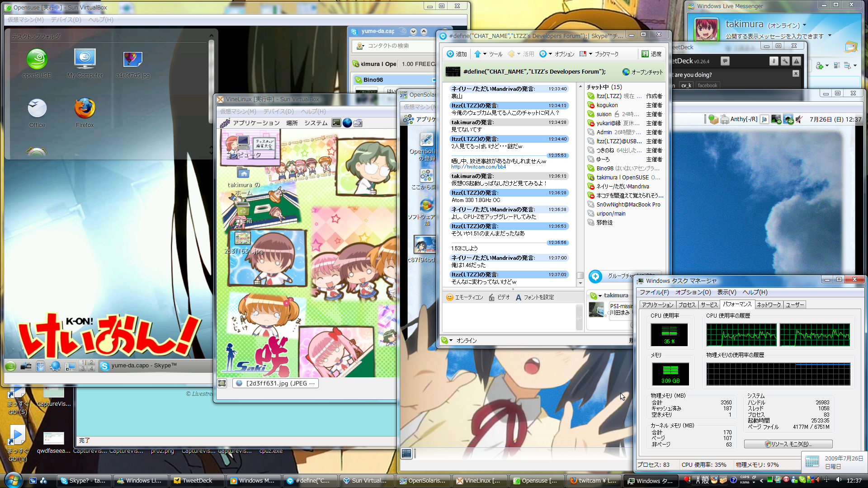The height and width of the screenshot is (488, 868).
Task: Open 場所 menu in VineLinux panel
Action: click(x=292, y=123)
